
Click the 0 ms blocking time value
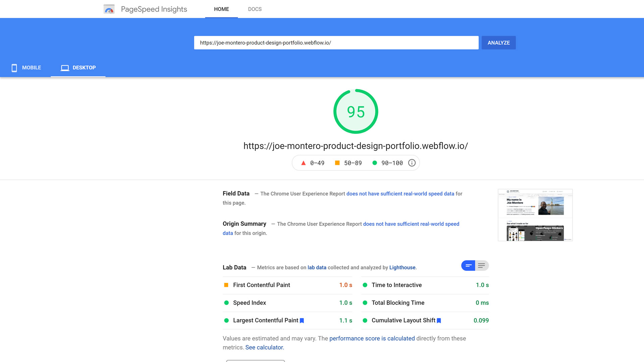482,303
